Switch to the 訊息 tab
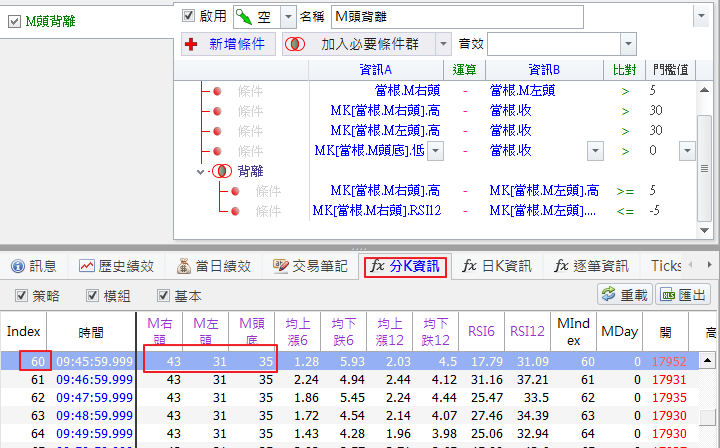The width and height of the screenshot is (720, 448). click(34, 266)
